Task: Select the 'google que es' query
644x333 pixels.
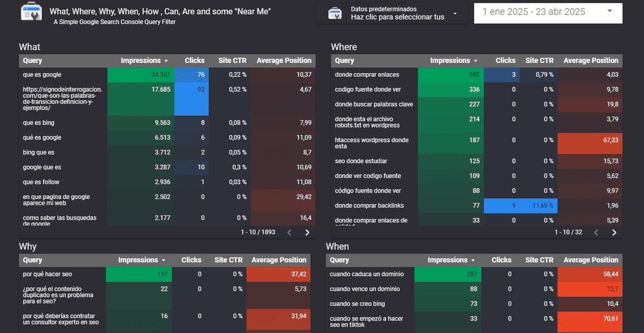Action: pyautogui.click(x=42, y=167)
